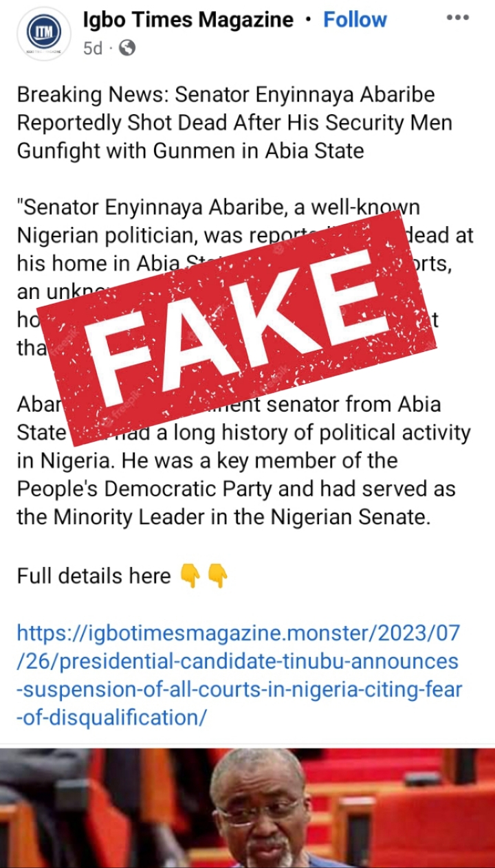Click the first pointing-down hand emoji
Viewport: 495px width, 868px height.
190,576
